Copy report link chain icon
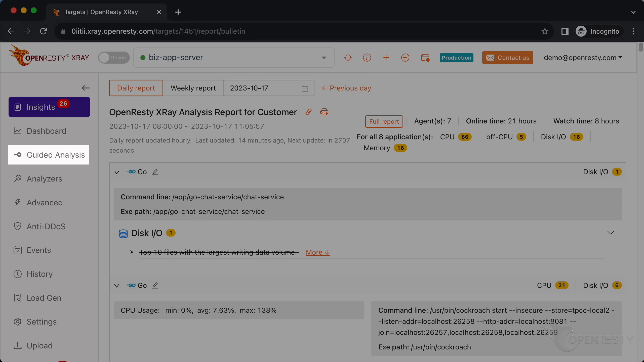The height and width of the screenshot is (362, 644). 309,112
